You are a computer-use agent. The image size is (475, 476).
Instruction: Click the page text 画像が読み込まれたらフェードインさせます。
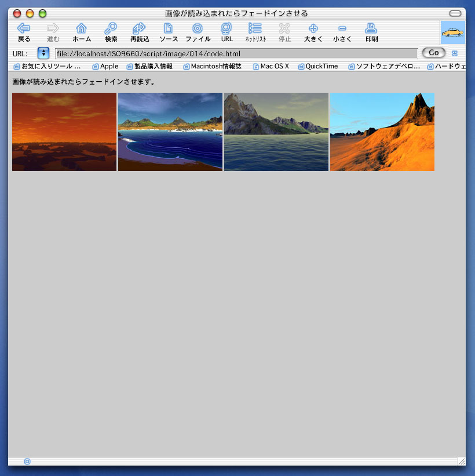pyautogui.click(x=84, y=82)
